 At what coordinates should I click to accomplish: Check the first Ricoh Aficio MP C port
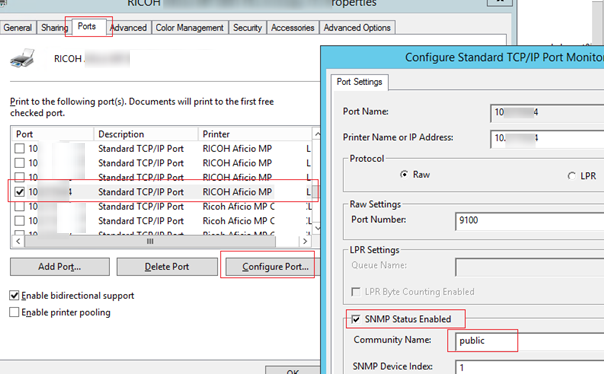(x=19, y=206)
